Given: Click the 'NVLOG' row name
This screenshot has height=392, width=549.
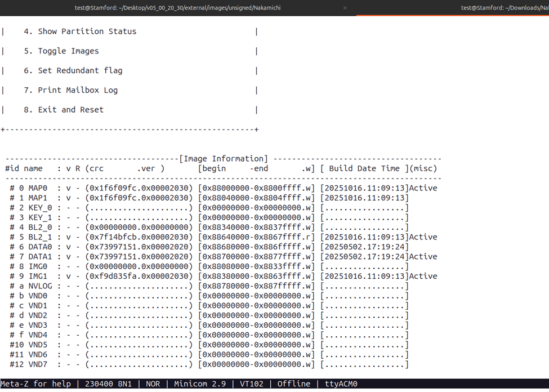Looking at the screenshot, I should [x=40, y=286].
